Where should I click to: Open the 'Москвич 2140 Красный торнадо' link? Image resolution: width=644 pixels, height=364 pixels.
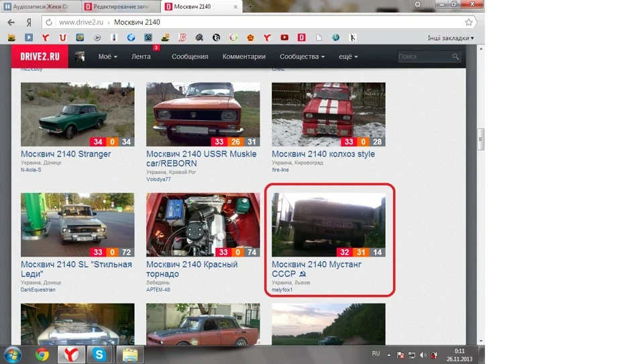click(192, 269)
